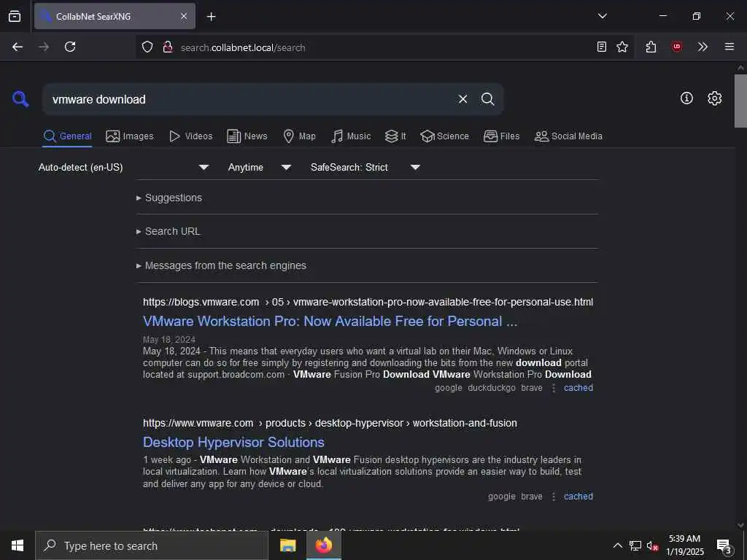Open the Windows Start menu
The height and width of the screenshot is (560, 747).
point(18,545)
